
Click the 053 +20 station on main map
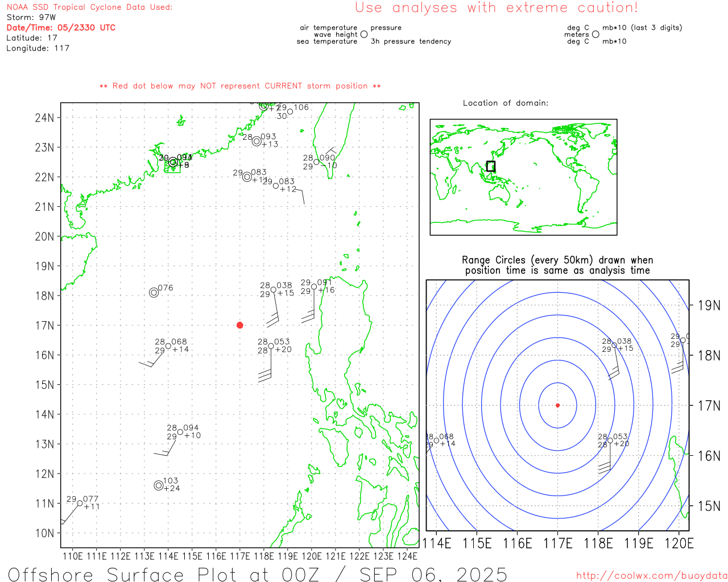271,346
